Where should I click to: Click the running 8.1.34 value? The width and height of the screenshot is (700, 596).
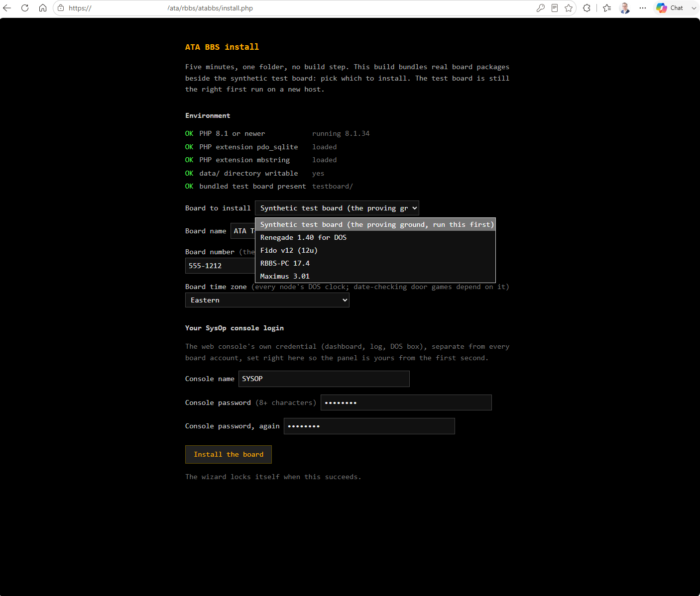pos(341,133)
